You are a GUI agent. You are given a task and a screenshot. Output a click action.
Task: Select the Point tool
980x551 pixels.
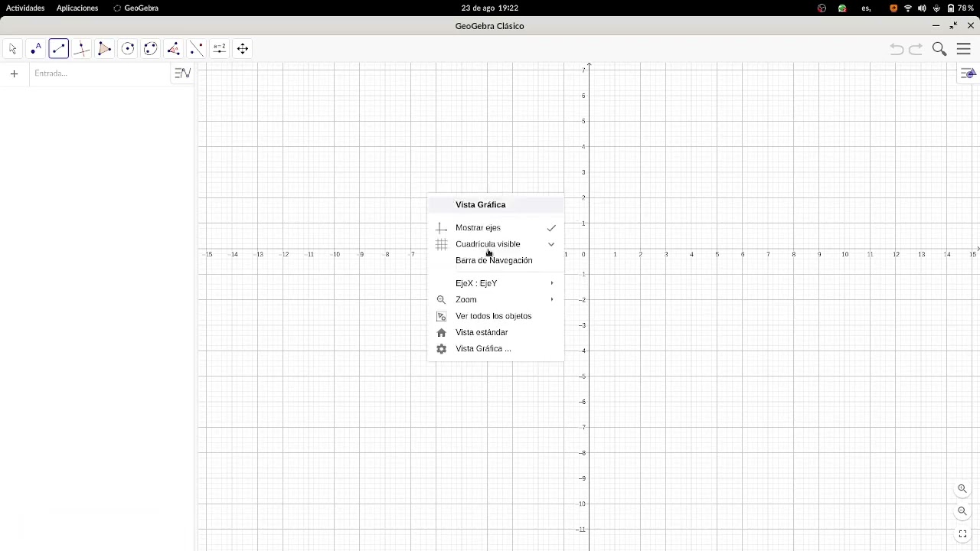pyautogui.click(x=36, y=49)
